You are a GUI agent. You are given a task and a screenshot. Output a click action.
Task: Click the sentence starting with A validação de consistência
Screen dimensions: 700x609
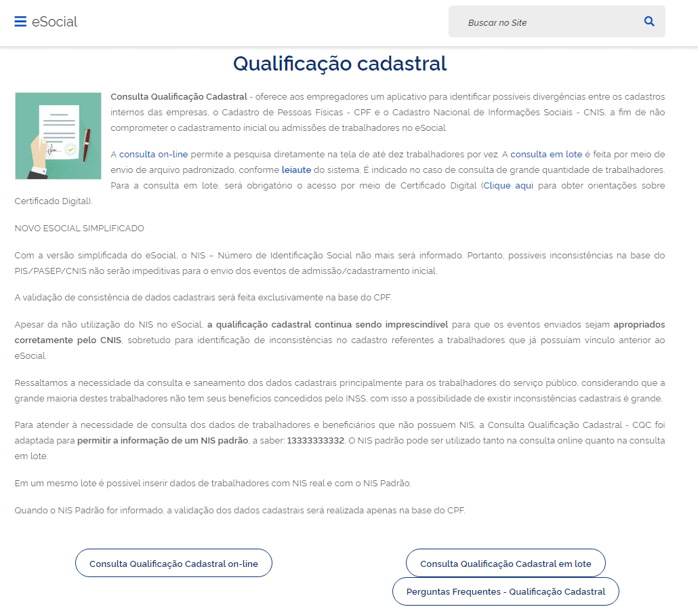coord(203,298)
